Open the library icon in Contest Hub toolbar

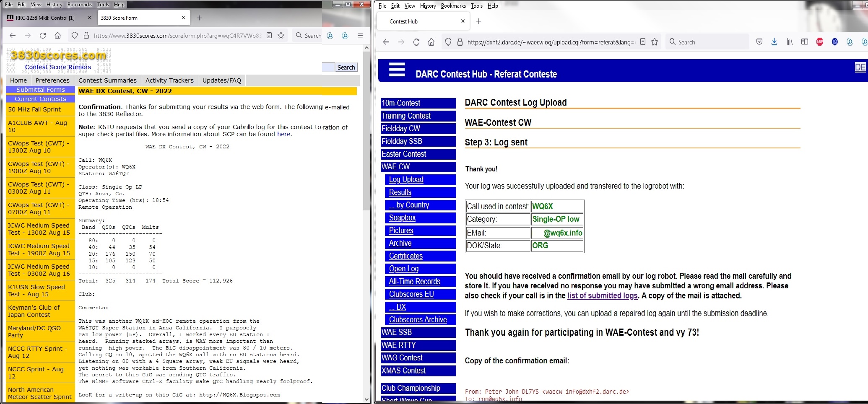point(790,42)
